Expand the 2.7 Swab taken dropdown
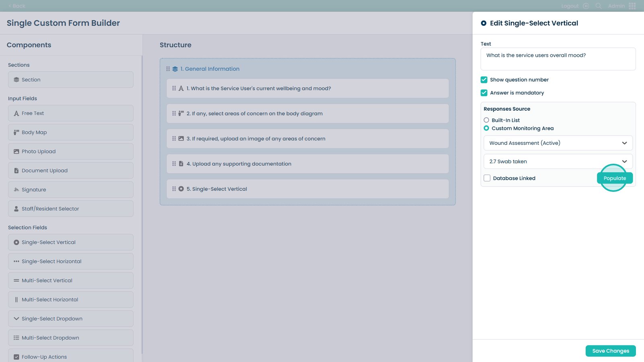 (558, 162)
